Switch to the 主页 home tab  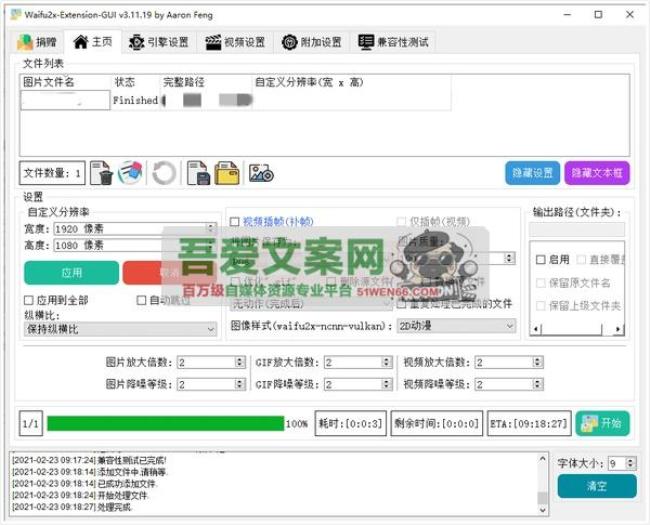(x=93, y=41)
